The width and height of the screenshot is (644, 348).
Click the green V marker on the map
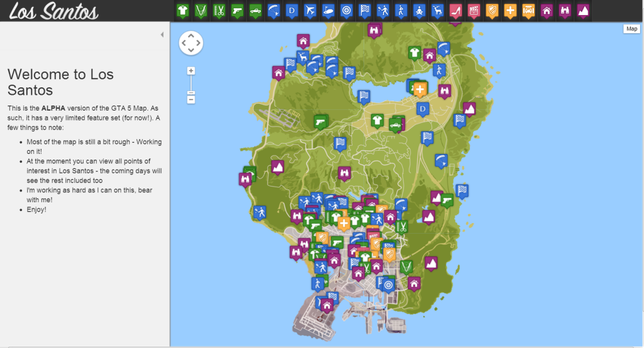click(x=406, y=266)
